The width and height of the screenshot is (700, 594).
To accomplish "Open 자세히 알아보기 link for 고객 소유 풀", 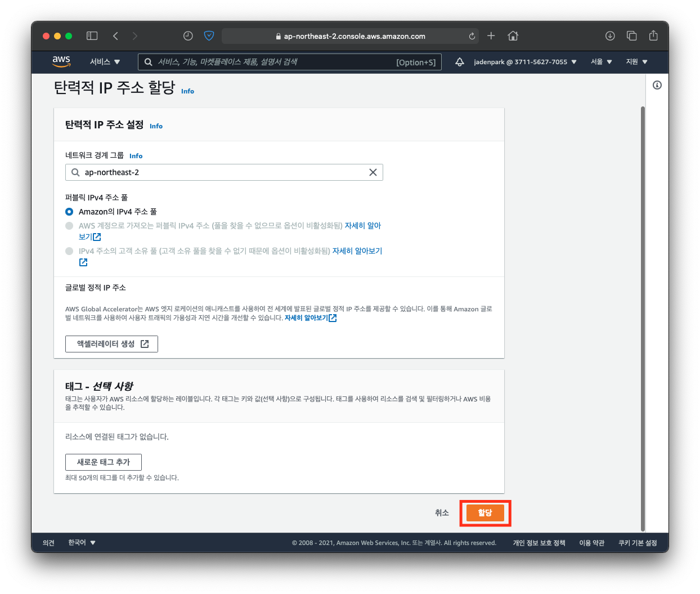I will coord(357,251).
